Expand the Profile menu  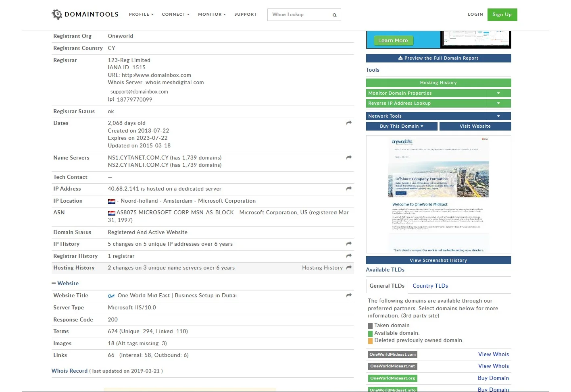coord(141,15)
